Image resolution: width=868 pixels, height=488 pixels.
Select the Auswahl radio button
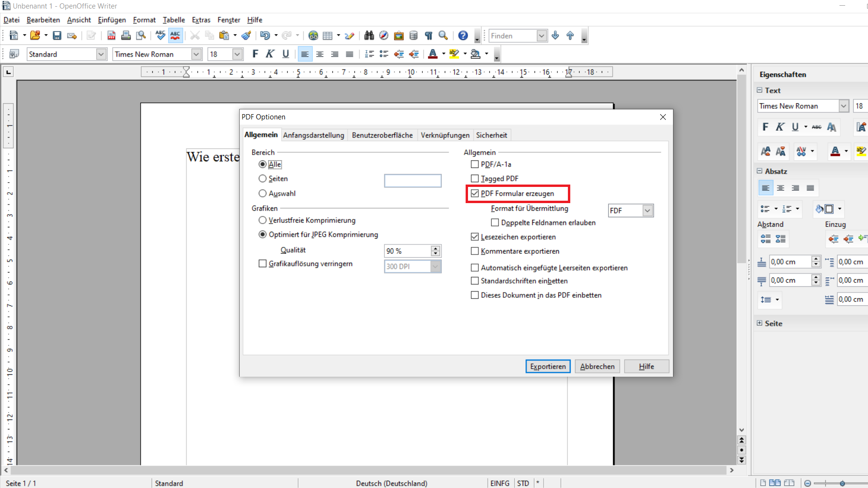263,194
